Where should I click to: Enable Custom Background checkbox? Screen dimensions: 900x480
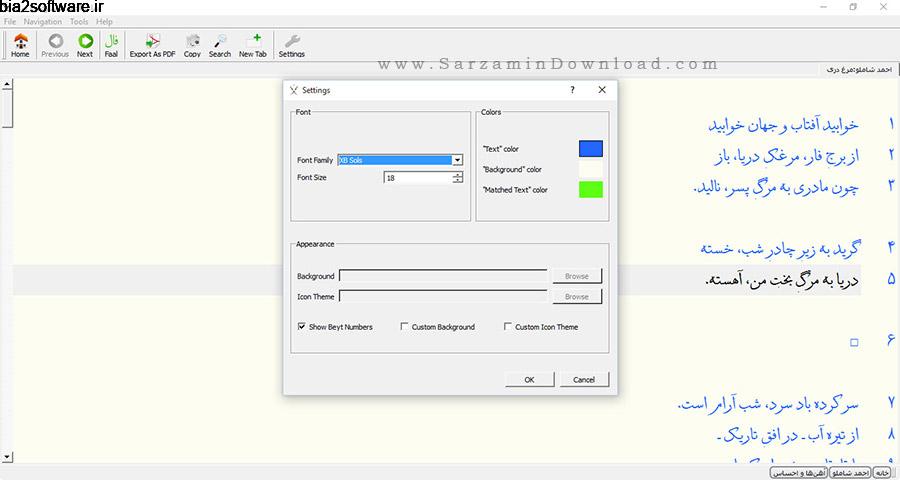point(404,327)
